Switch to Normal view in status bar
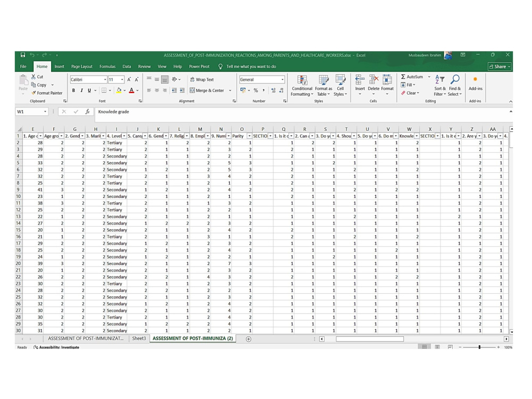Image resolution: width=532 pixels, height=399 pixels. [x=425, y=347]
